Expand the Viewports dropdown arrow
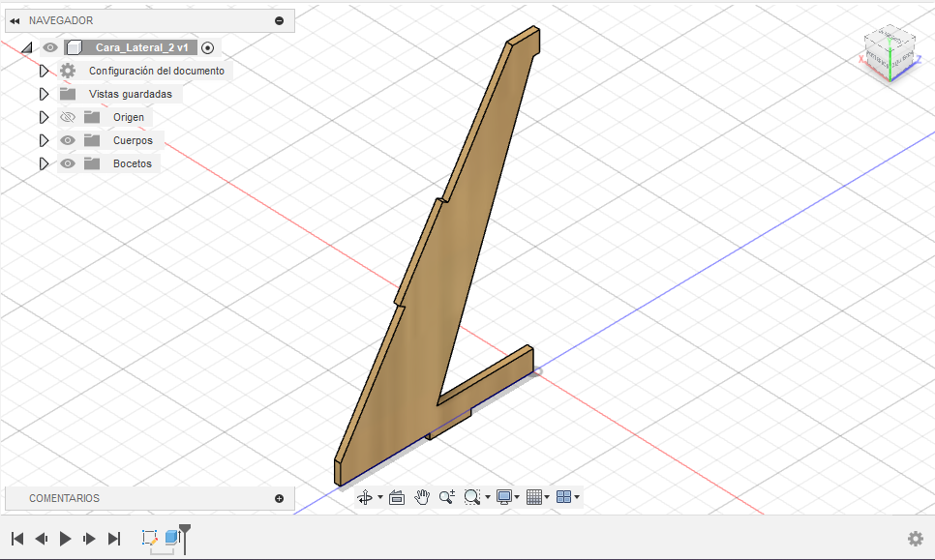Screen dimensions: 935x560 pos(577,497)
